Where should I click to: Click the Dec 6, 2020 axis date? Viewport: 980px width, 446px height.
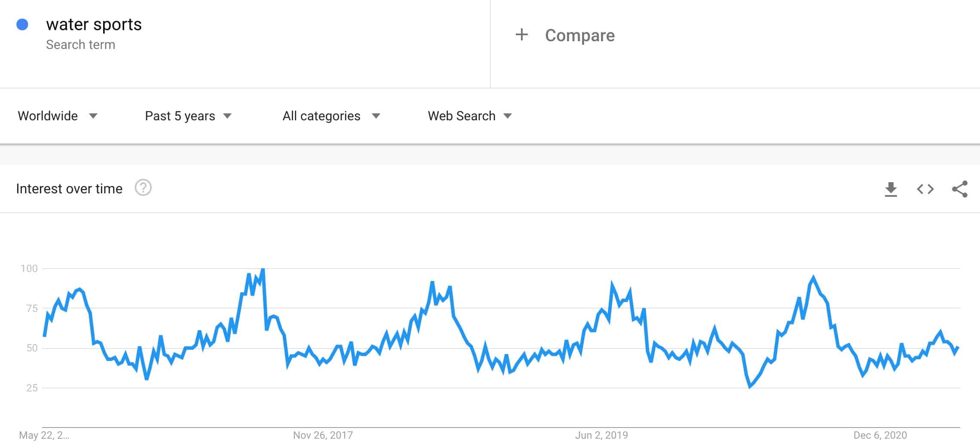pos(880,435)
